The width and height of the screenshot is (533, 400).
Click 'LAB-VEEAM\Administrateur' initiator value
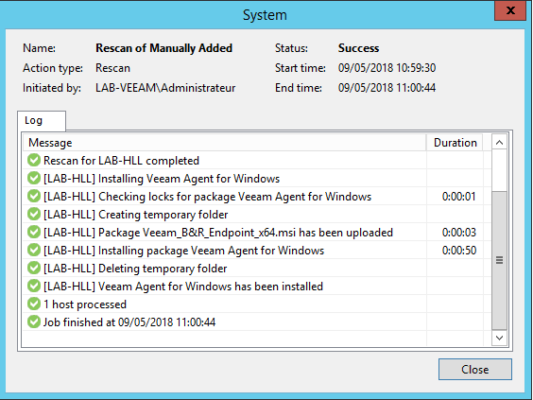click(165, 88)
